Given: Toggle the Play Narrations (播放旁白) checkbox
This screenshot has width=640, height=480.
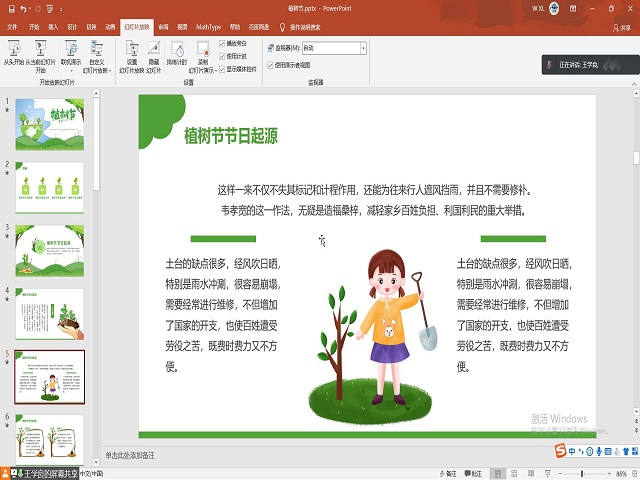Looking at the screenshot, I should click(223, 45).
